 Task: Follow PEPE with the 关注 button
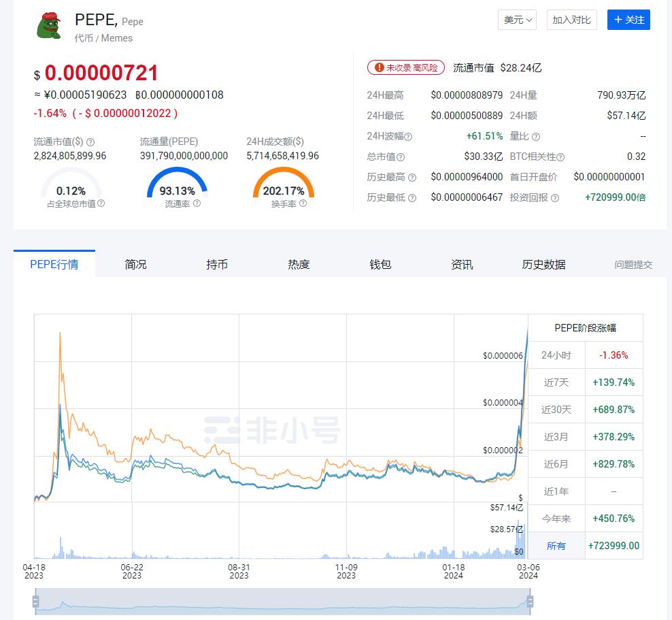tap(628, 20)
